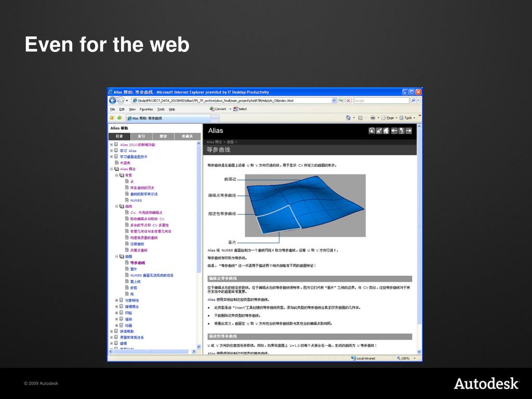The height and width of the screenshot is (399, 532).
Task: Open the Favorites menu
Action: 146,109
